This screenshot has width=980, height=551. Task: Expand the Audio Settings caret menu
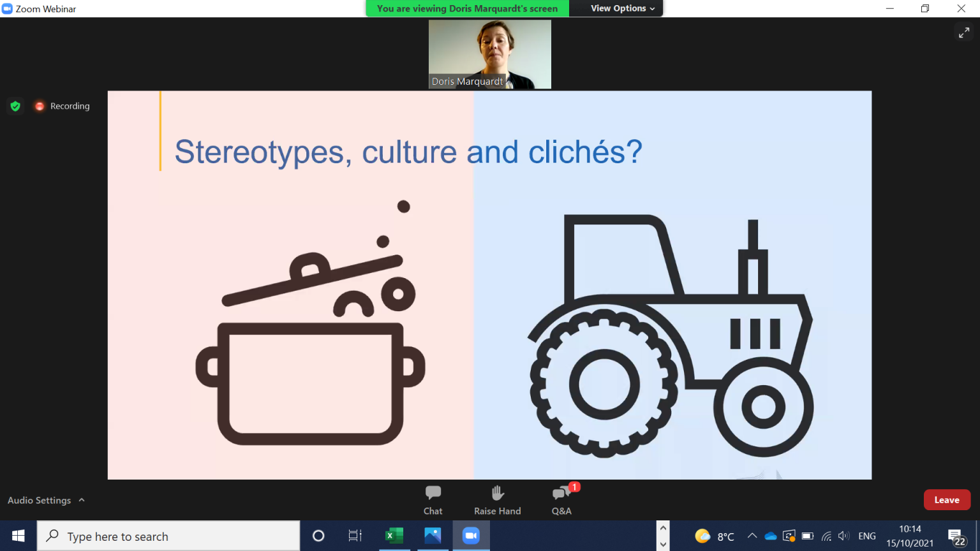click(x=82, y=500)
